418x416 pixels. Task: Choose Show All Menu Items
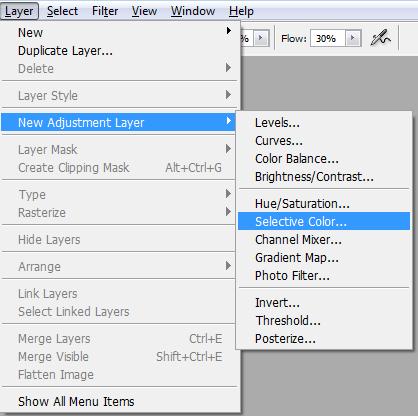[120, 401]
